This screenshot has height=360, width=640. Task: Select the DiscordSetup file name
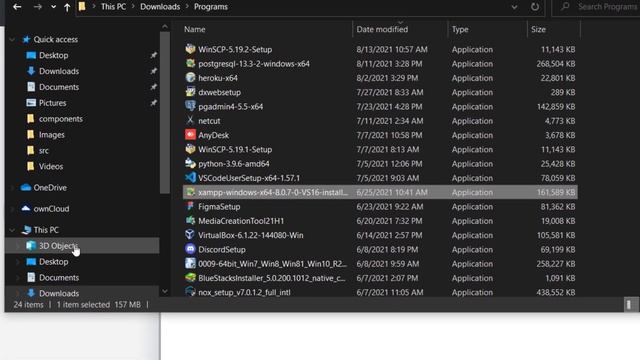[222, 249]
